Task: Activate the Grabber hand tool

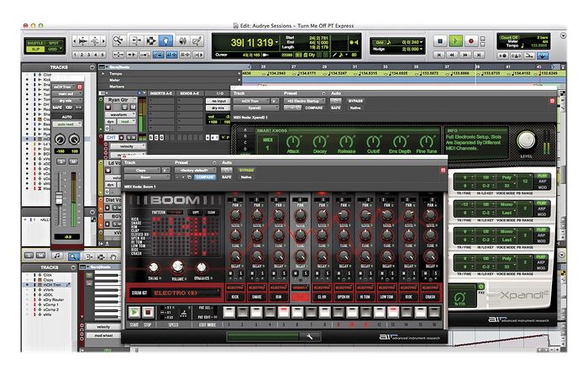Action: click(x=165, y=40)
